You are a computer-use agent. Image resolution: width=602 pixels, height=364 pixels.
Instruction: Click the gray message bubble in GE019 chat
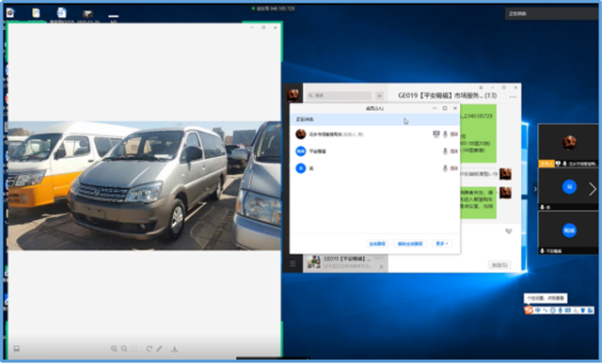pyautogui.click(x=479, y=174)
